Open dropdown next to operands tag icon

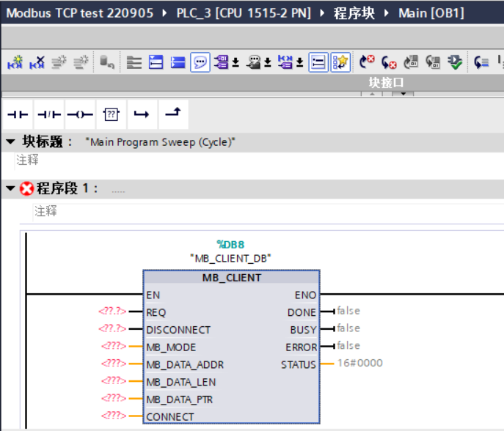(x=235, y=62)
